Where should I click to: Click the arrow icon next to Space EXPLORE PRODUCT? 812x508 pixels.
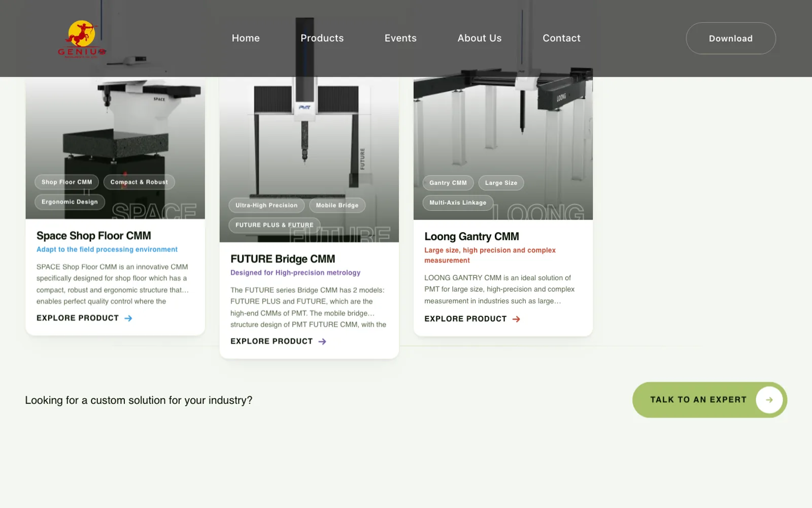click(128, 318)
